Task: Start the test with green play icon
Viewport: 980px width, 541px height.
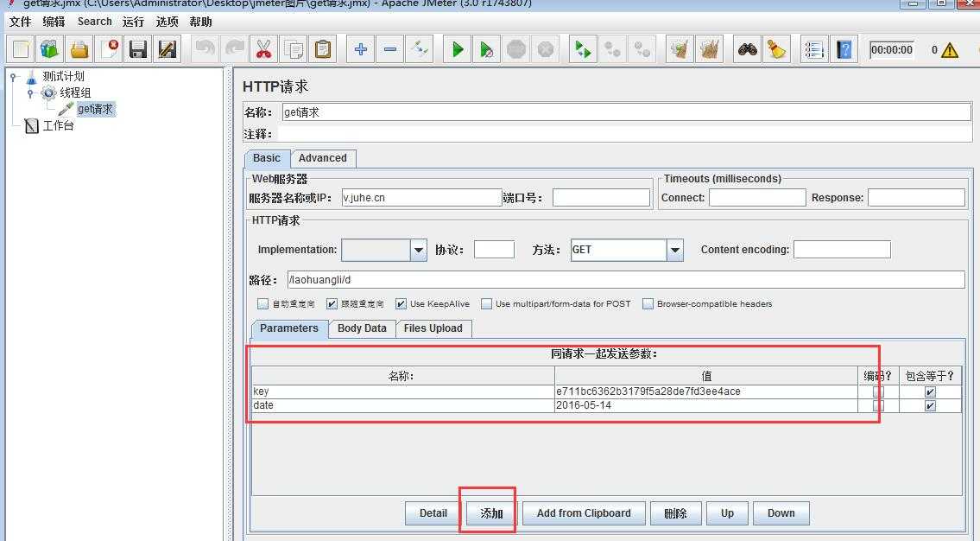Action: 458,49
